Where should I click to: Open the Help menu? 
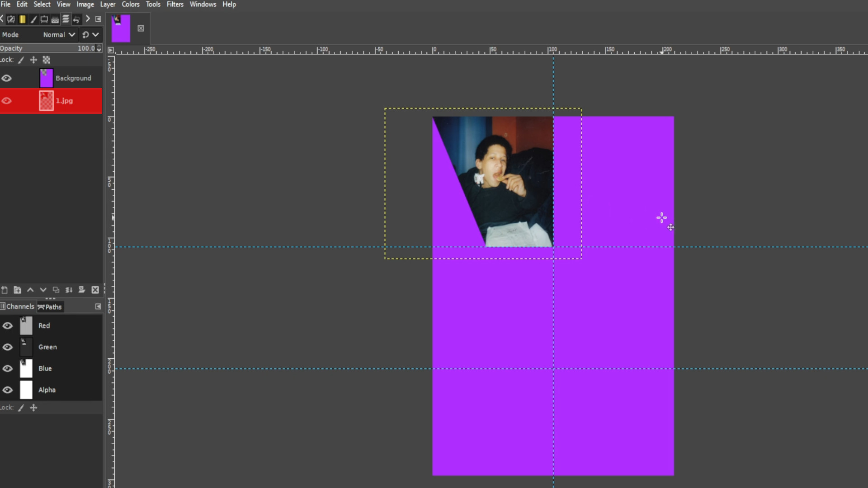pos(229,4)
